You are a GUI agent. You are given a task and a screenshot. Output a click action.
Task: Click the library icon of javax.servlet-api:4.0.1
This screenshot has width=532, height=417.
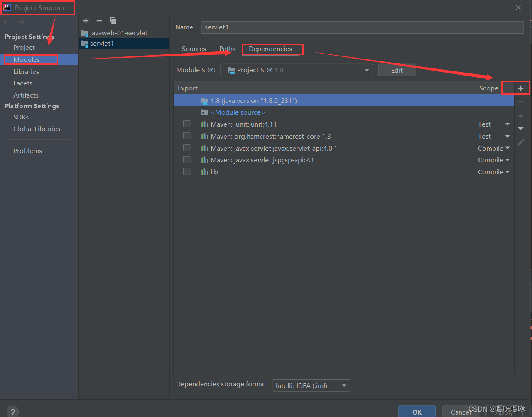204,148
